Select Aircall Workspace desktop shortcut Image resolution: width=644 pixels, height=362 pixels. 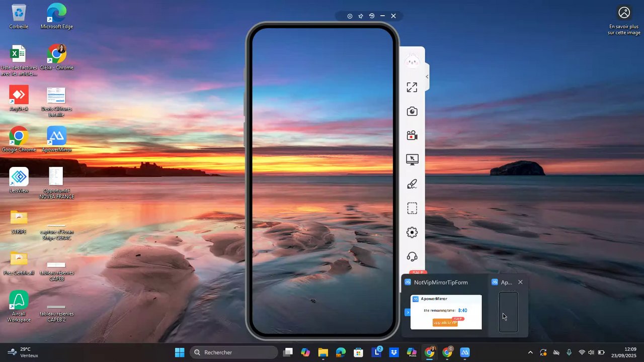19,307
